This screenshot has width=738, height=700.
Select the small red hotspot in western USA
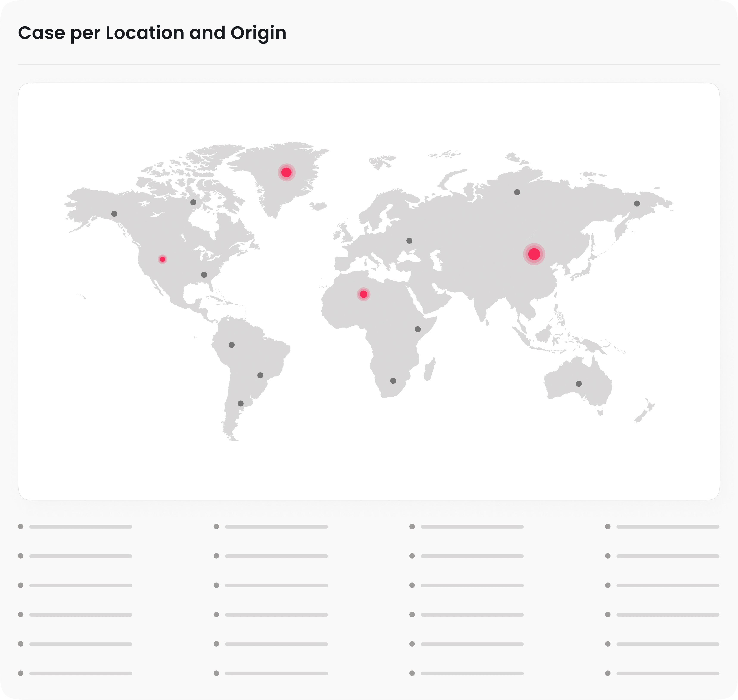point(162,259)
